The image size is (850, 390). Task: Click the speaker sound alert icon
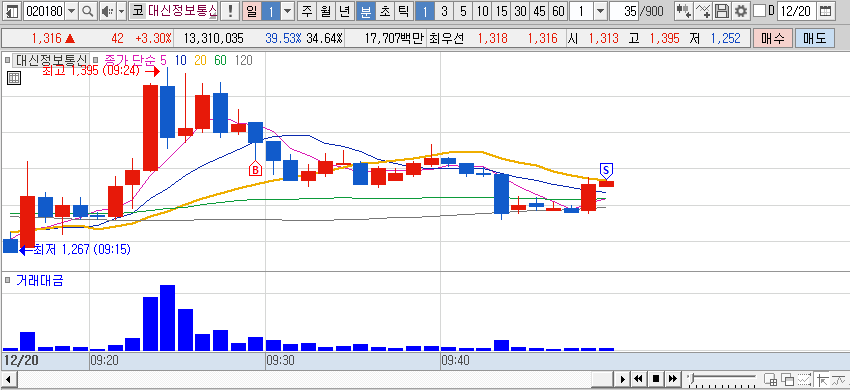107,10
